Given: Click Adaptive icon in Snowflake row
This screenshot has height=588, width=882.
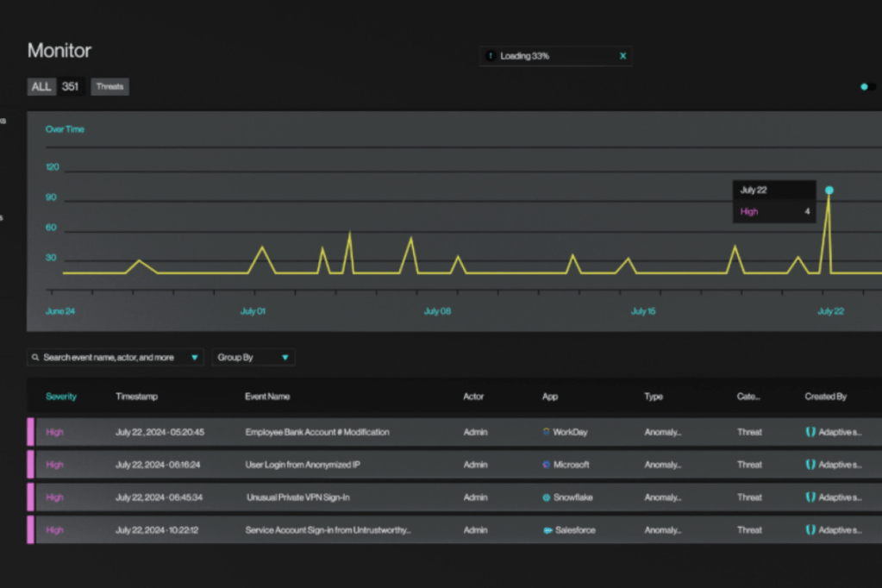Looking at the screenshot, I should click(810, 497).
